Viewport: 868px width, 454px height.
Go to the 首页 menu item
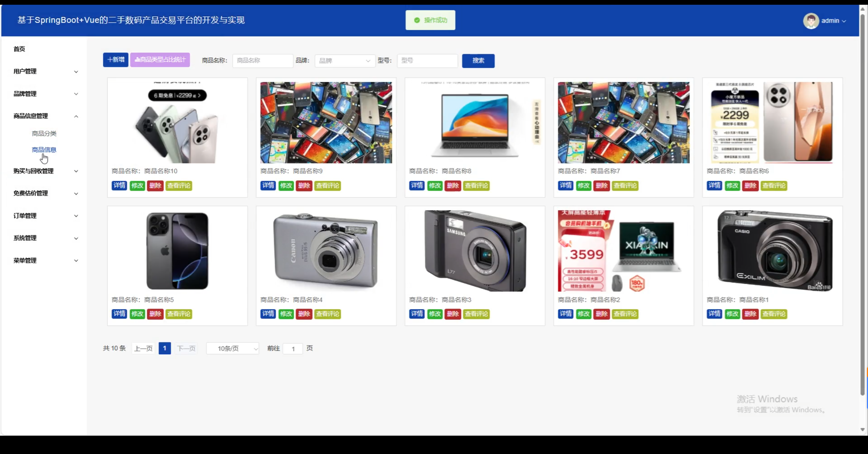pos(19,49)
